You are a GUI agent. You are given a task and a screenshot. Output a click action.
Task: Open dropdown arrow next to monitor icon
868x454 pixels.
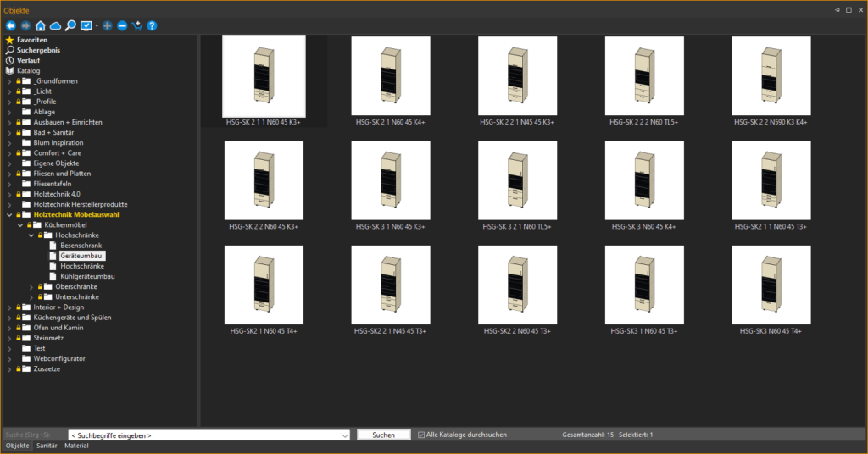(97, 26)
